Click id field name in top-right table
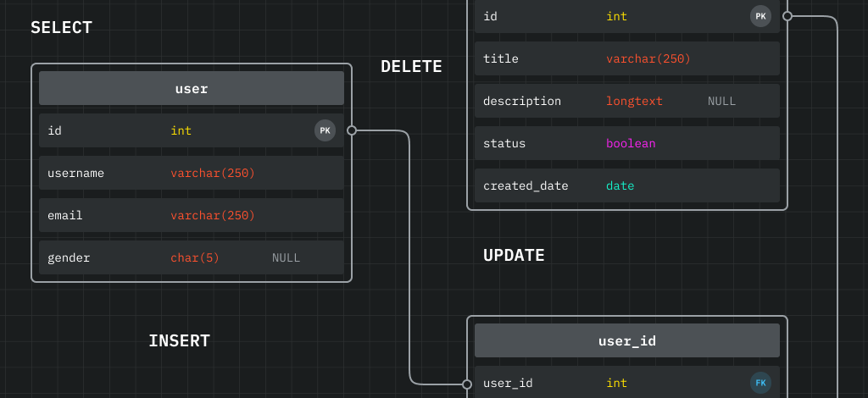The height and width of the screenshot is (398, 868). tap(490, 17)
